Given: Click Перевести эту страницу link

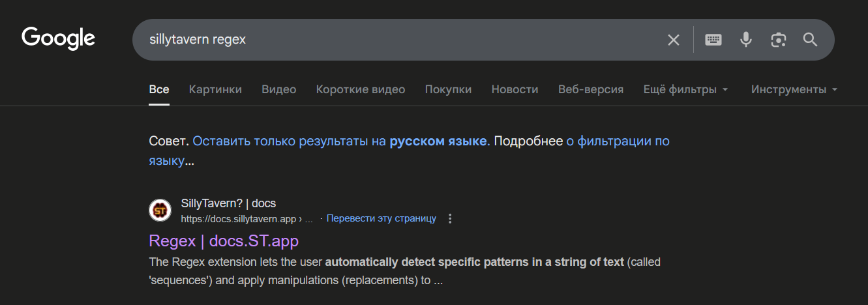Looking at the screenshot, I should (x=382, y=218).
